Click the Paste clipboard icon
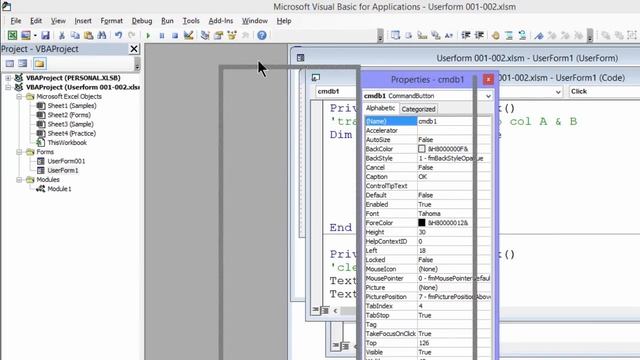 88,36
